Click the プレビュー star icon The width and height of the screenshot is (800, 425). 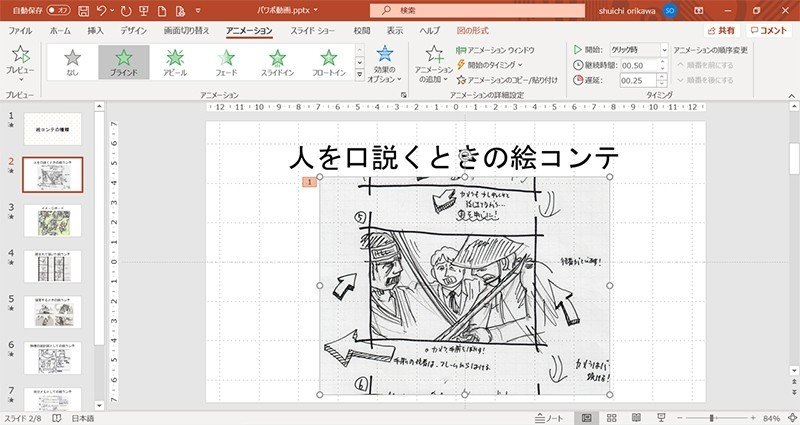coord(20,54)
